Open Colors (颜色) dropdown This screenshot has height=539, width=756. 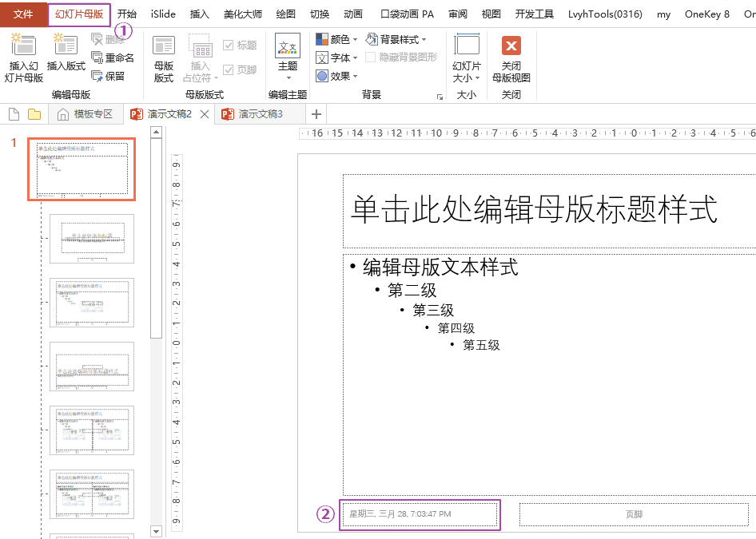coord(336,39)
